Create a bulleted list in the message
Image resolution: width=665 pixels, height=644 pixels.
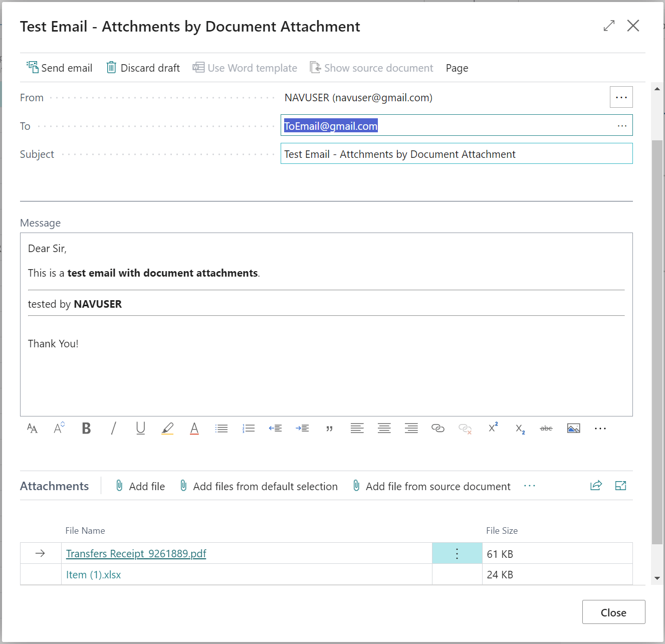221,428
